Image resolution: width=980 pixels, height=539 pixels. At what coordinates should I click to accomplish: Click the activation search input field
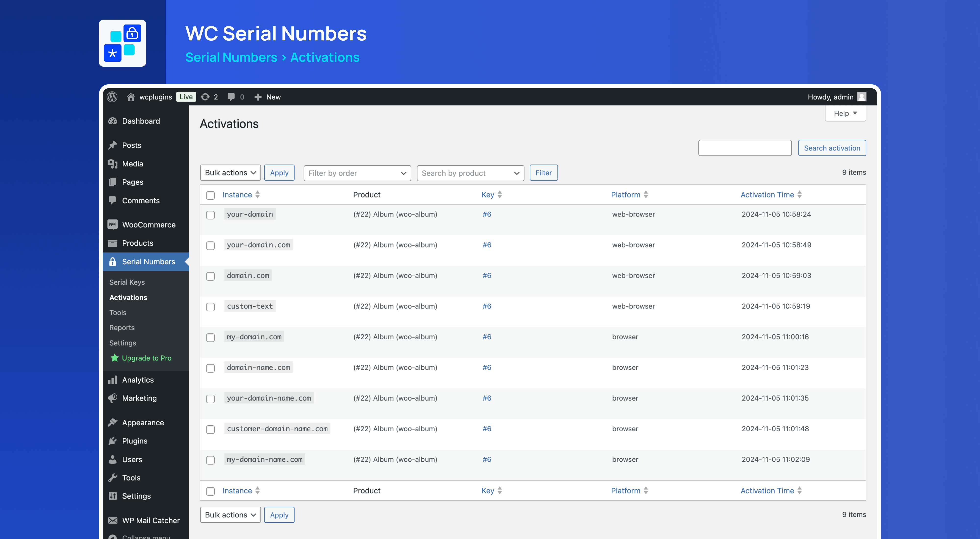(745, 148)
